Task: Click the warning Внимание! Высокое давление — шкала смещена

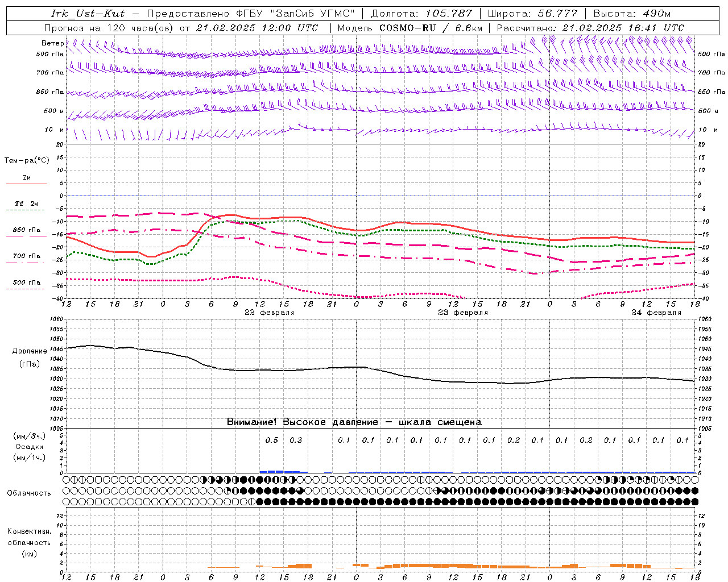Action: [354, 422]
